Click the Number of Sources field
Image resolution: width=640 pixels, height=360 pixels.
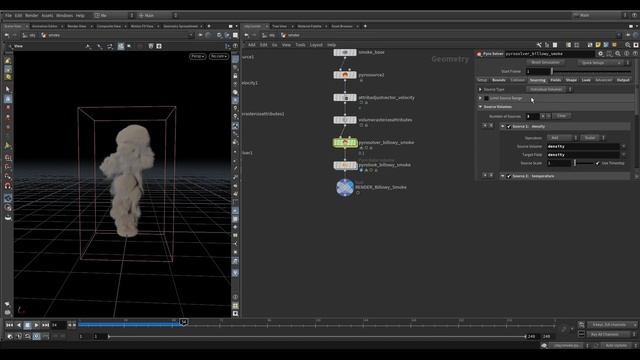(532, 116)
